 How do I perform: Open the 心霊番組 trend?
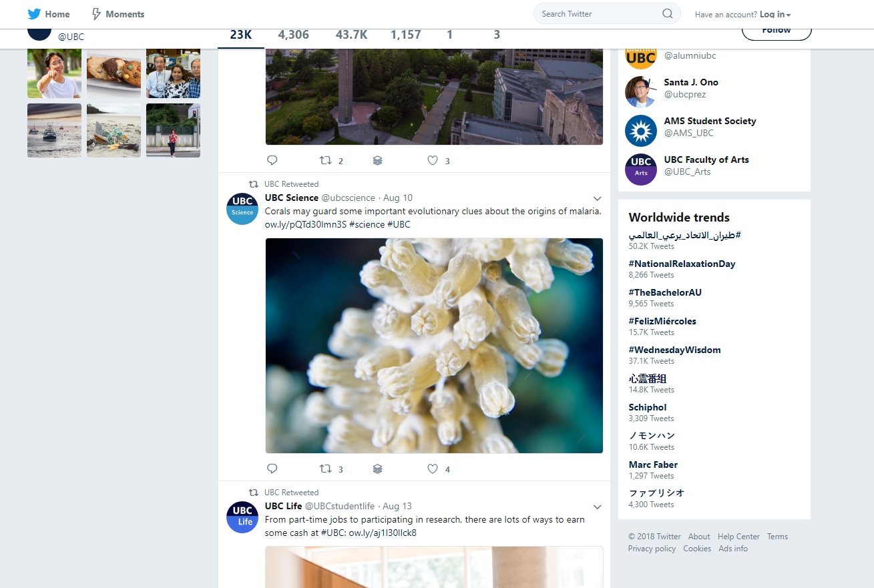click(648, 378)
